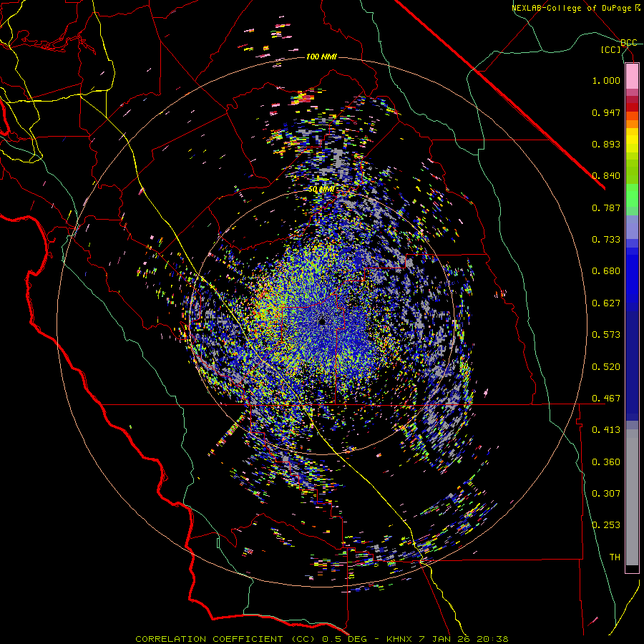Pick the red swatch in color bar
Screen dimensions: 644x644
(x=632, y=107)
